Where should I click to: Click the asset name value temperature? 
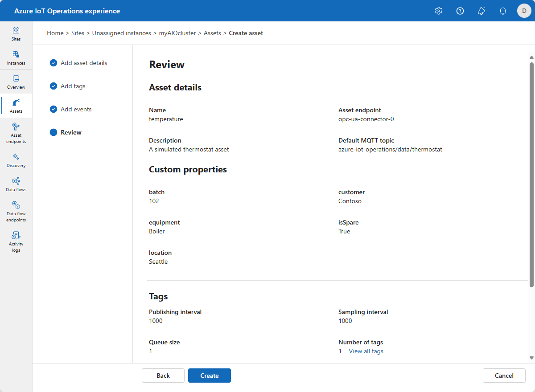(166, 119)
